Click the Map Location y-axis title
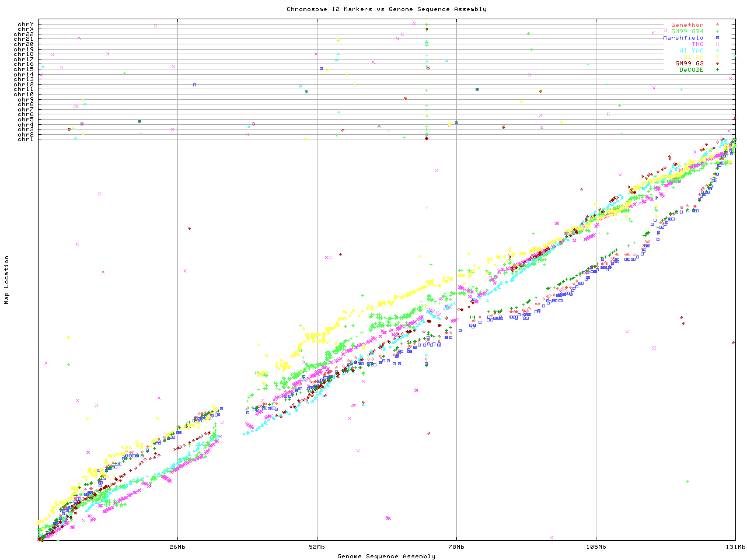Viewport: 747px width, 560px height. coord(7,280)
